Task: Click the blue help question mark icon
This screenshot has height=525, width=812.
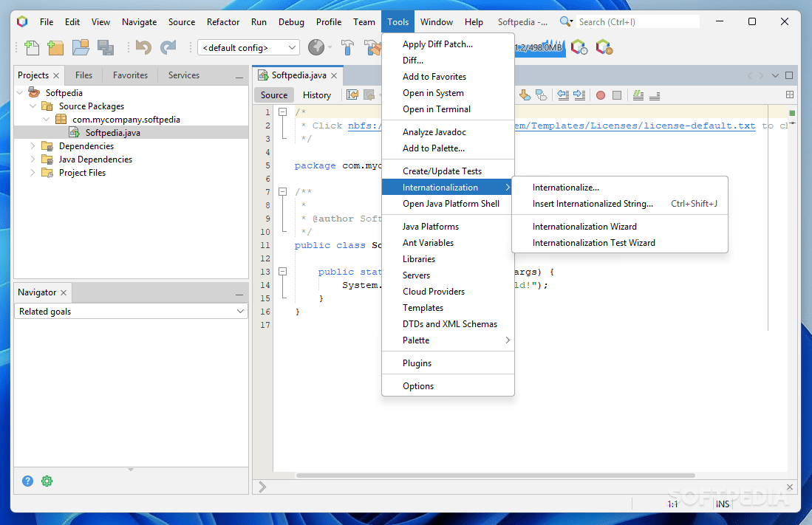Action: [x=27, y=481]
